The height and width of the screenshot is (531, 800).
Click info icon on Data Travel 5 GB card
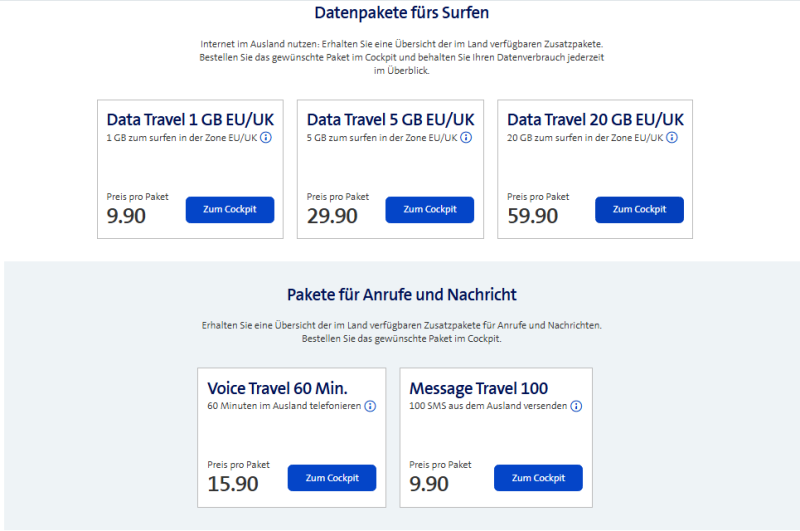[x=467, y=138]
